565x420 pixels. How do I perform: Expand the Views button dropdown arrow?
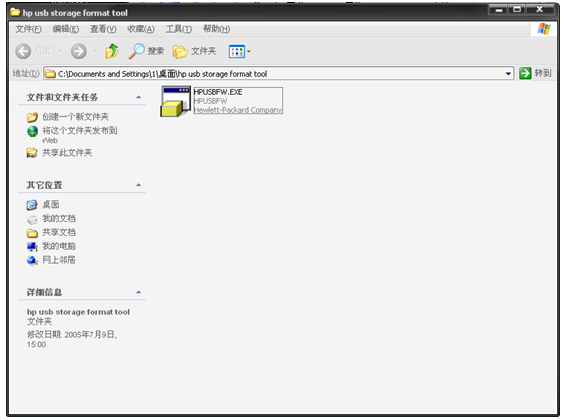[249, 52]
